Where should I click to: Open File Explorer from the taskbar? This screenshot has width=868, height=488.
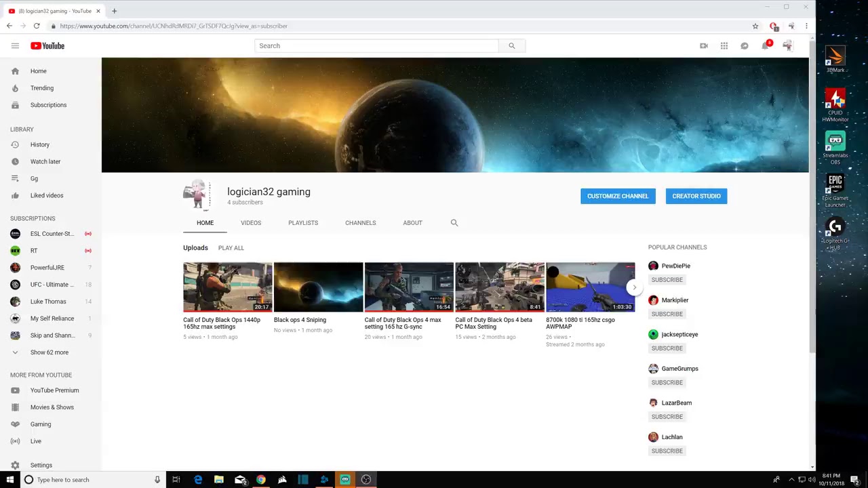tap(219, 480)
